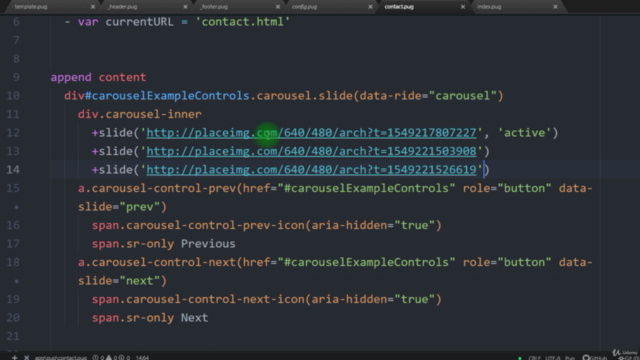
Task: Select the contact.pug tab
Action: pyautogui.click(x=399, y=7)
